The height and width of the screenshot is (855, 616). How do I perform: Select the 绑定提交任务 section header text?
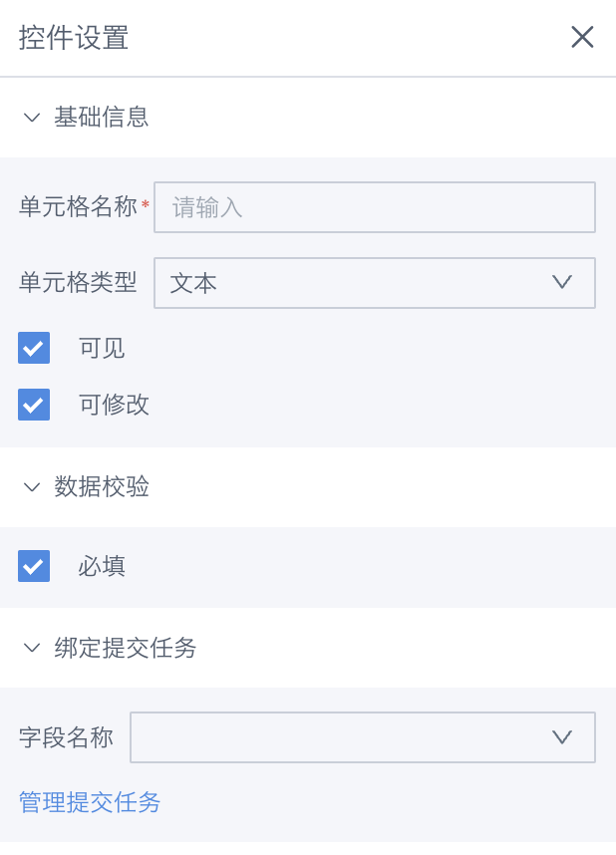click(x=126, y=649)
